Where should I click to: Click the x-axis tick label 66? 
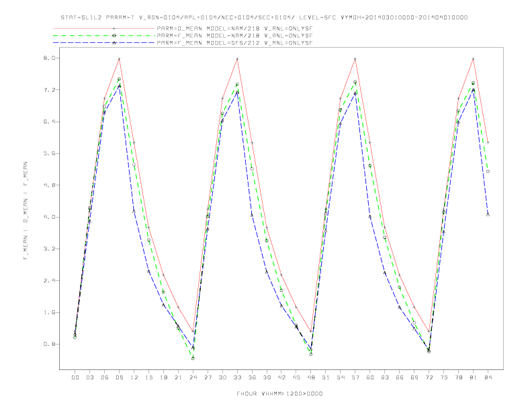(400, 377)
